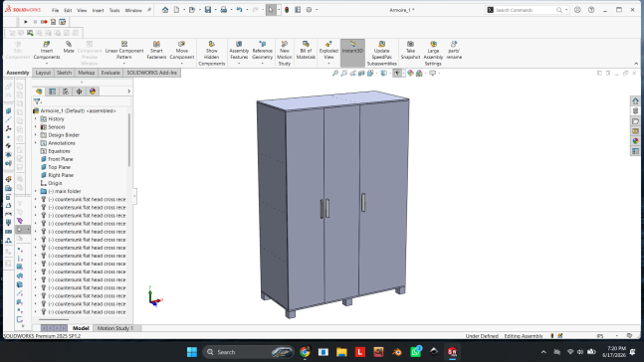Screen dimensions: 644x362
Task: Click the Zoom to Fit magnifier icon
Action: pyautogui.click(x=335, y=73)
